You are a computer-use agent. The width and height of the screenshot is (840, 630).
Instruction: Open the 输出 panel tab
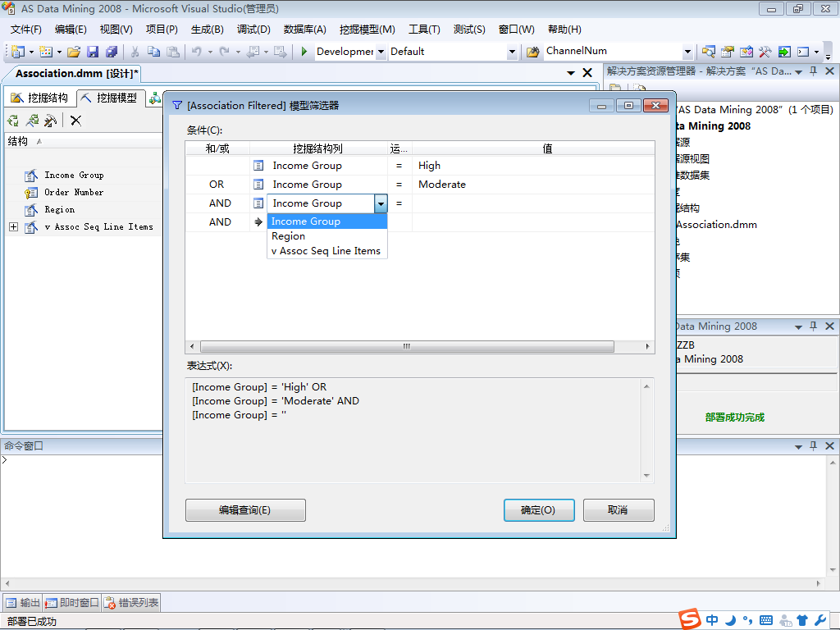(23, 603)
